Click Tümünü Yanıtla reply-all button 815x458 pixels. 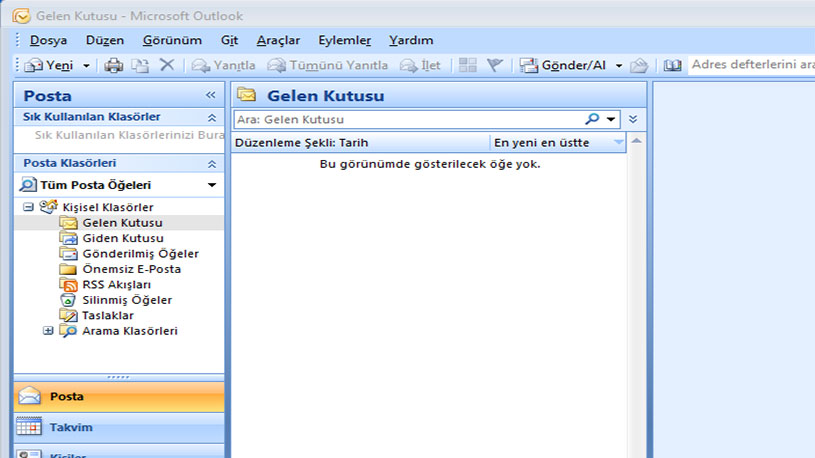point(328,66)
